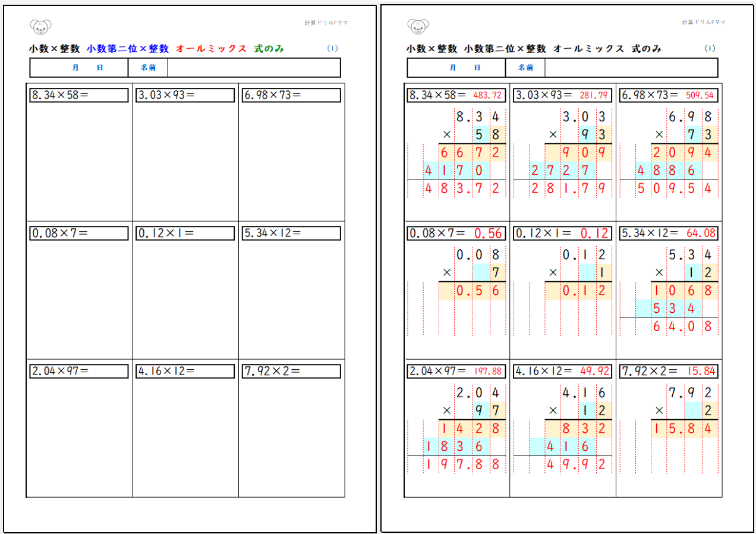This screenshot has height=534, width=756.
Task: Select the 0.08×7= problem box on the left page
Action: point(79,233)
